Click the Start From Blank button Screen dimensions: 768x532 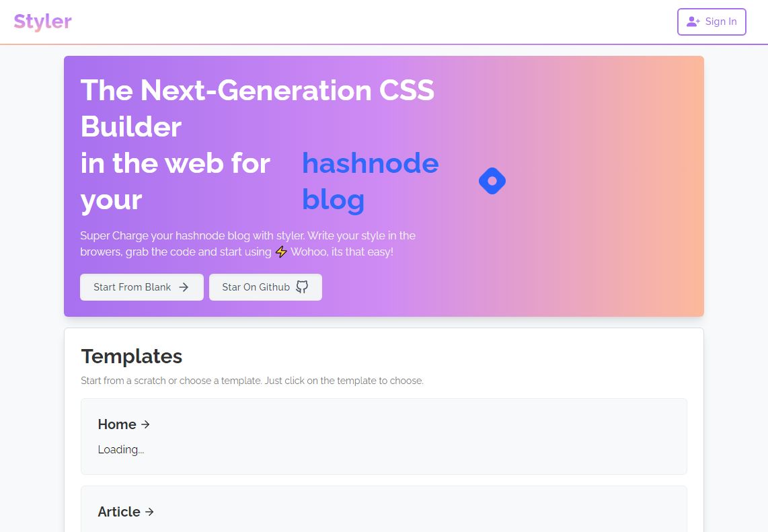141,287
